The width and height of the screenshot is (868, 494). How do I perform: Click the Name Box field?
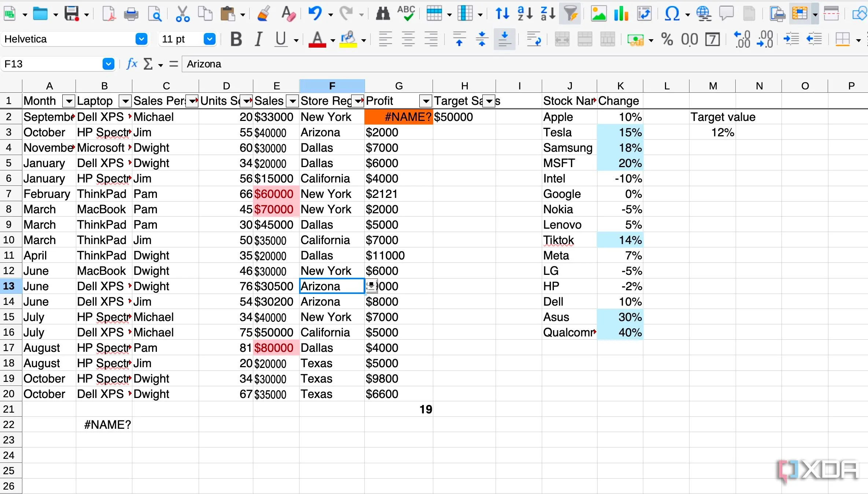pos(52,64)
